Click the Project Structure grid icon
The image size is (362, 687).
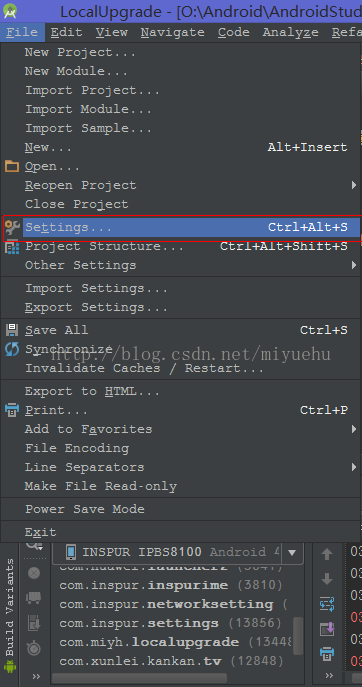[x=12, y=247]
